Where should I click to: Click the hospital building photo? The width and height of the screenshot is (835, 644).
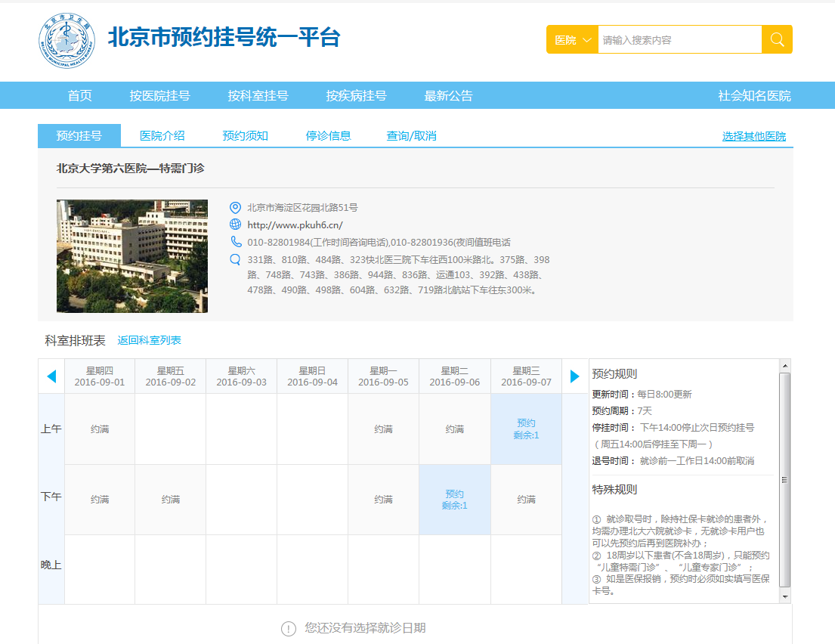(132, 256)
